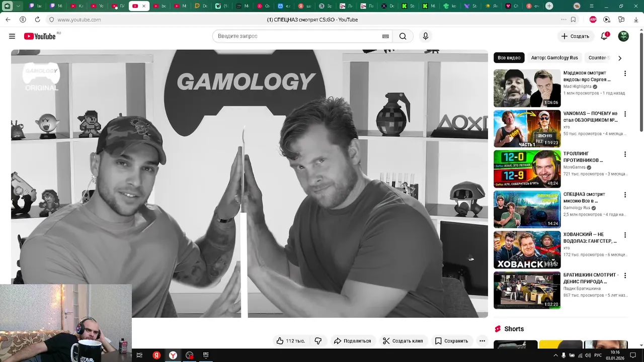Close the active YouTube tab
Viewport: 644px width, 362px height.
click(x=144, y=6)
